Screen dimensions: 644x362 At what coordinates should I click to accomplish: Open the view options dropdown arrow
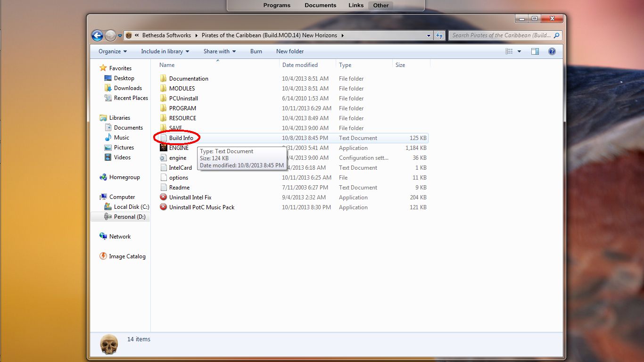519,51
